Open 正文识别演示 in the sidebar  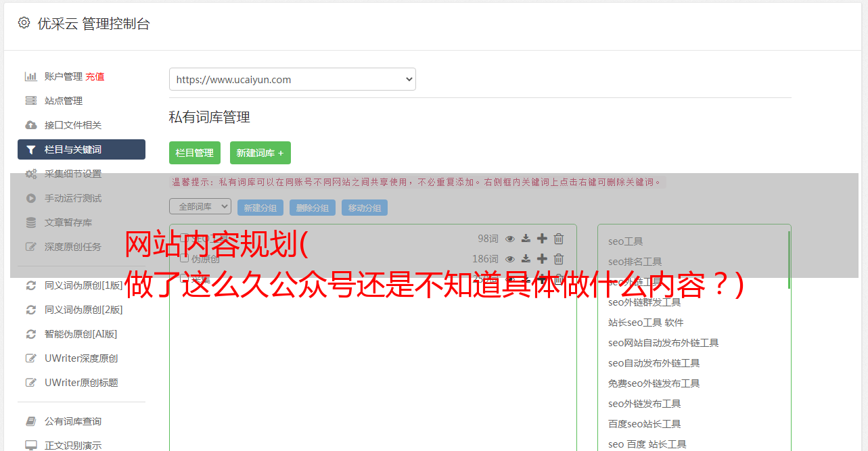[x=73, y=446]
